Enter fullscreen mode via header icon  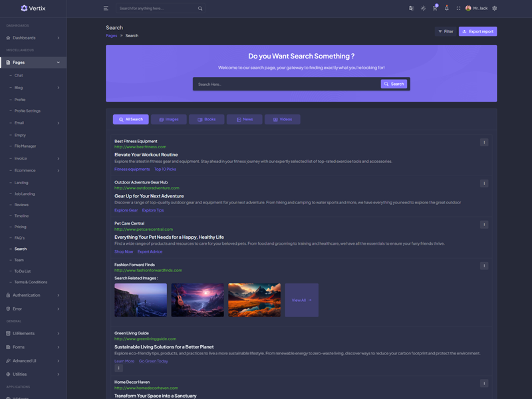458,9
